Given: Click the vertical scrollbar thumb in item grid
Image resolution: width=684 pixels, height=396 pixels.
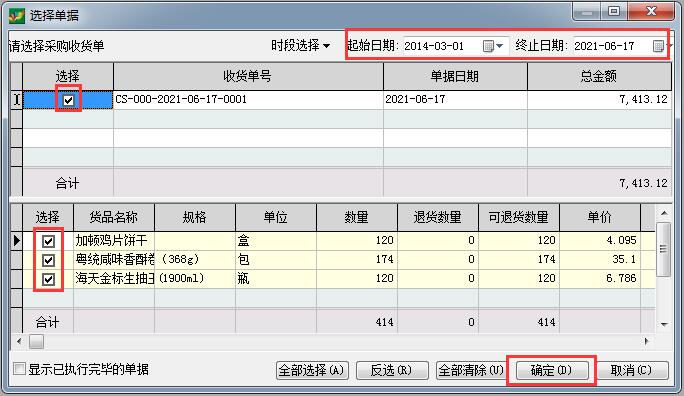Looking at the screenshot, I should pyautogui.click(x=663, y=249).
